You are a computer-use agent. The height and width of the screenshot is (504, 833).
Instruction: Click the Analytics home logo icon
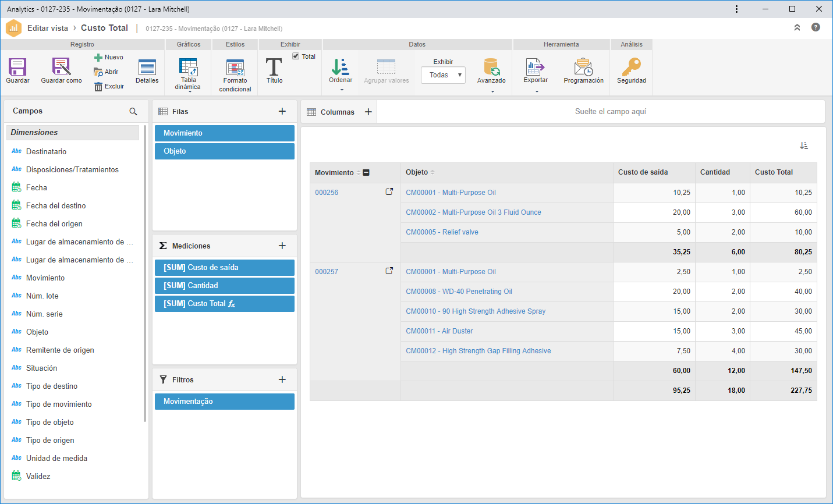pos(13,28)
